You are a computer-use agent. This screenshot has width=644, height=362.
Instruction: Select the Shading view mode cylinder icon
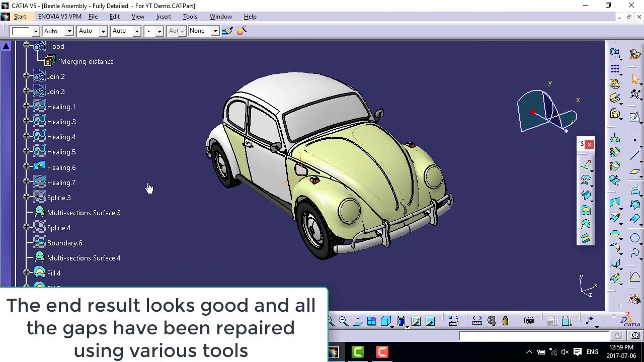click(x=400, y=321)
